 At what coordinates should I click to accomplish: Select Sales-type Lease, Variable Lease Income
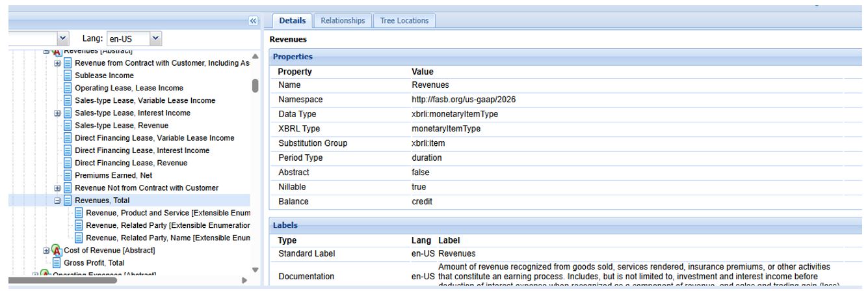click(x=145, y=100)
